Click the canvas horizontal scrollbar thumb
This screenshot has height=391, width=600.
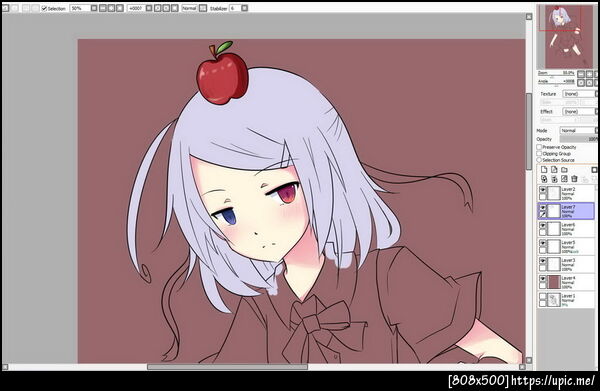(227, 367)
